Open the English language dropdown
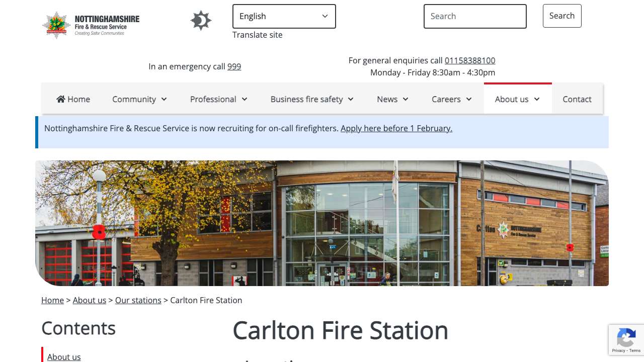Viewport: 644px width, 362px height. pos(284,16)
